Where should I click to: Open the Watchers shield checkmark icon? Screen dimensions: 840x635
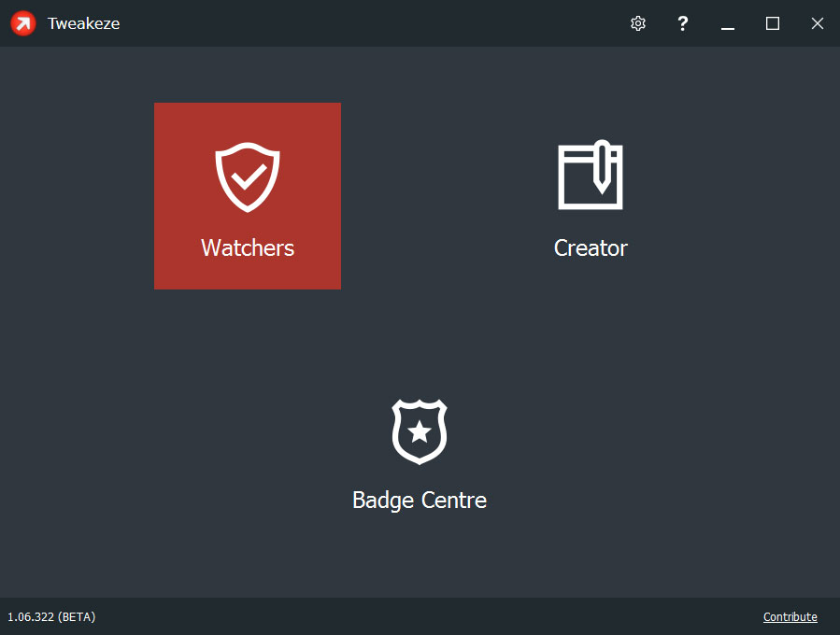tap(248, 177)
